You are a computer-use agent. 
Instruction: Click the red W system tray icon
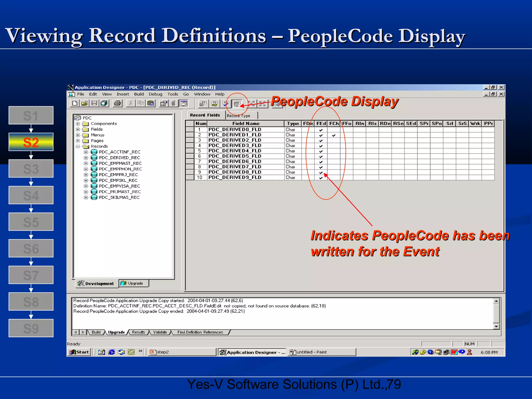pos(454,352)
